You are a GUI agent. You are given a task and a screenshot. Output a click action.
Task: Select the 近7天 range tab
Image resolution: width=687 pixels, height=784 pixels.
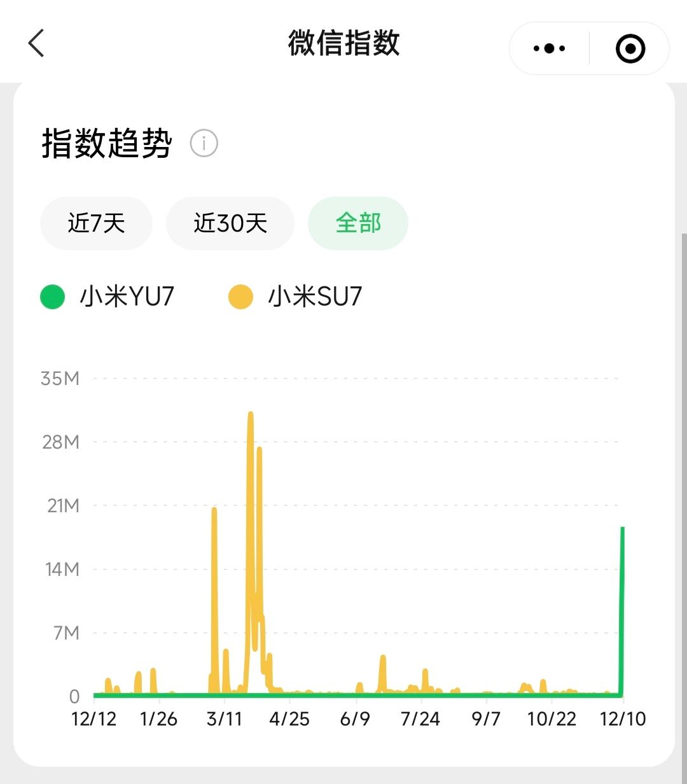[x=96, y=223]
